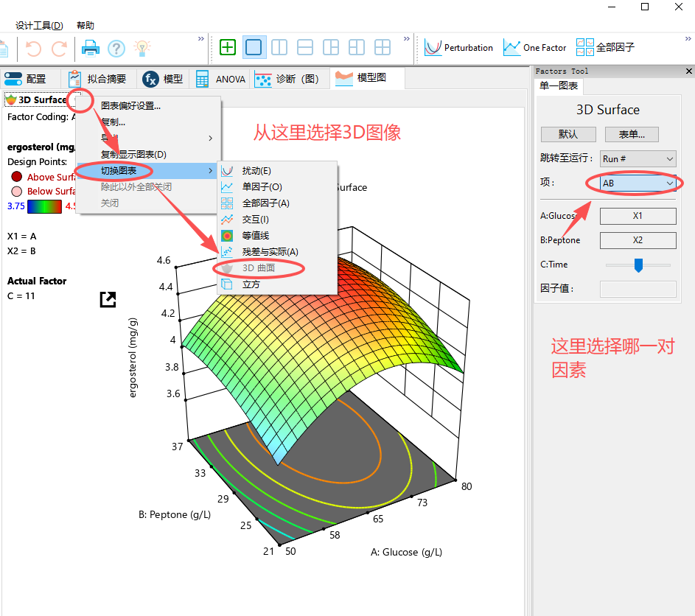Image resolution: width=695 pixels, height=616 pixels.
Task: Click the undo arrow icon
Action: click(x=32, y=47)
